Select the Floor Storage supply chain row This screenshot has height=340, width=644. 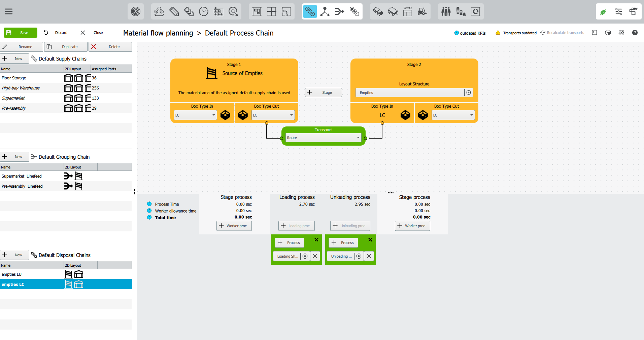coord(66,78)
